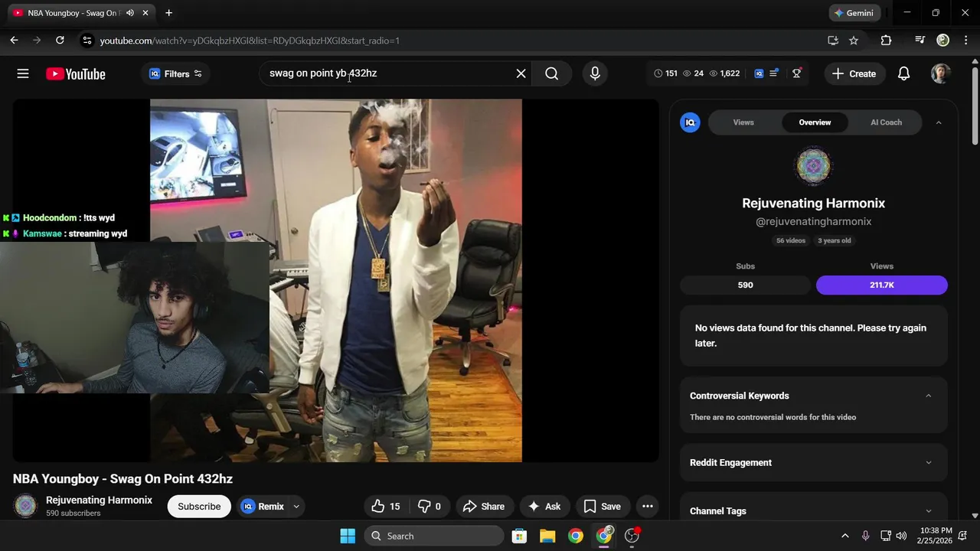Image resolution: width=980 pixels, height=551 pixels.
Task: Expand the dropdown arrow beside Remix
Action: [x=296, y=506]
